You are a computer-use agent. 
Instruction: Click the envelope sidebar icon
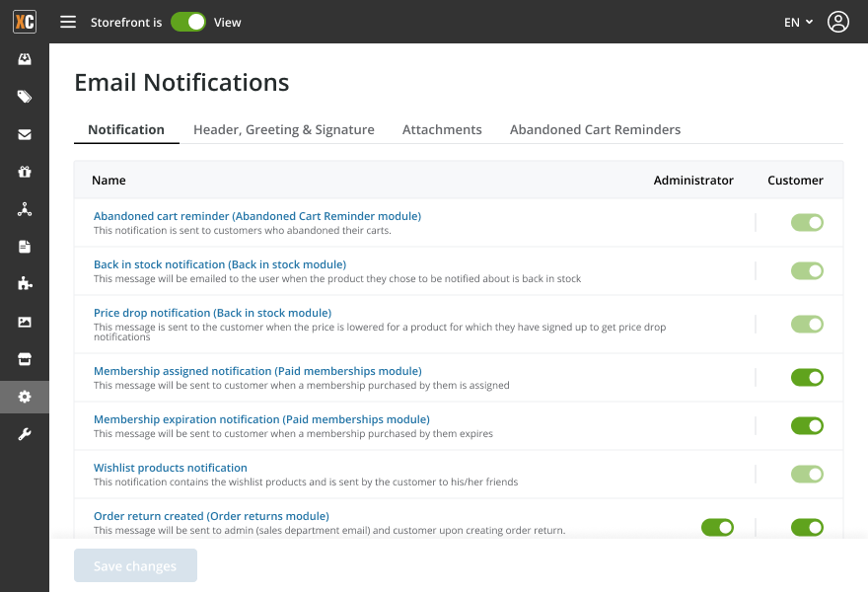point(25,135)
